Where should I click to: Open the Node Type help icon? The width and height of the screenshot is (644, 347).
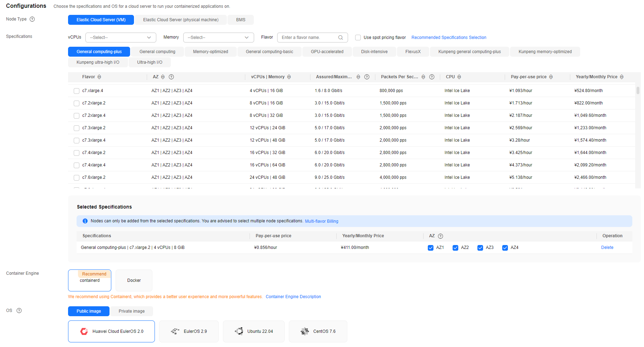pyautogui.click(x=32, y=19)
